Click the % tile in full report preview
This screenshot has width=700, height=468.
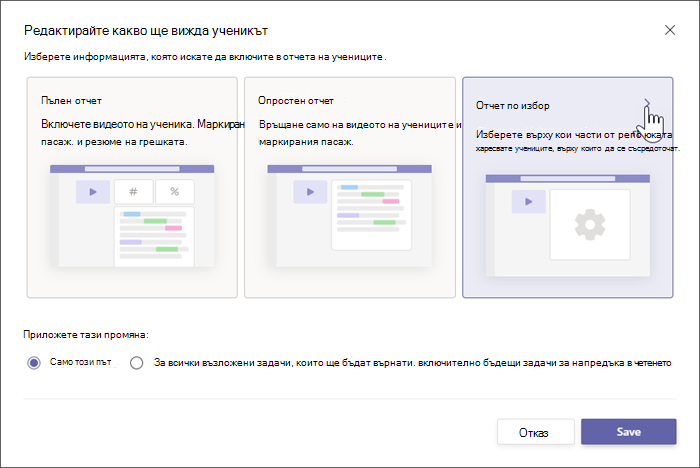click(175, 192)
